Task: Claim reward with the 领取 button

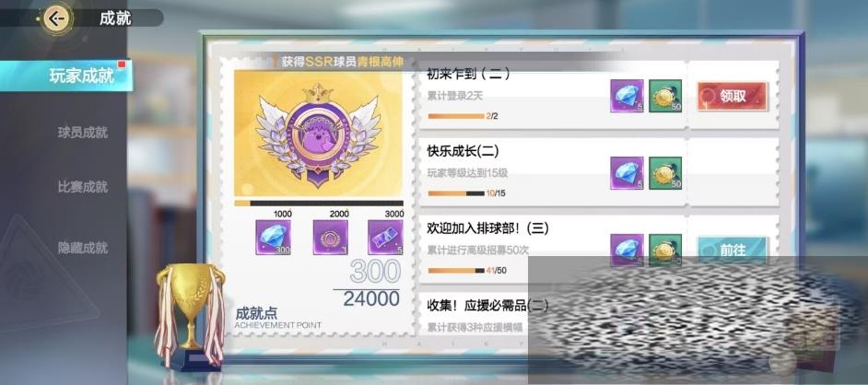Action: 733,96
